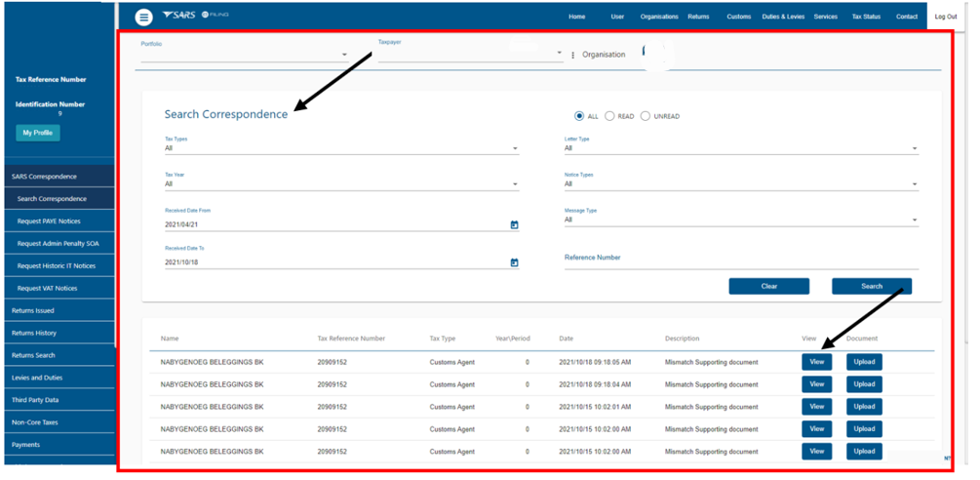Open the hamburger menu icon
This screenshot has height=480, width=980.
coord(143,17)
